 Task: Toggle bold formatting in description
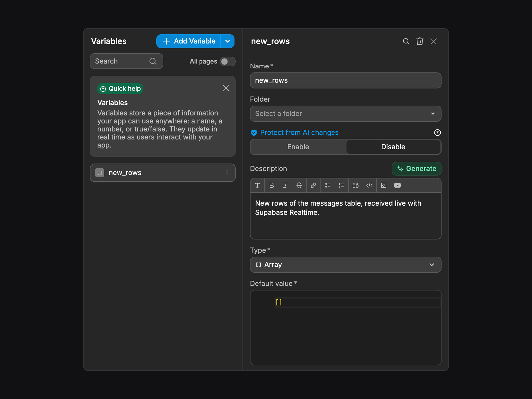tap(272, 185)
